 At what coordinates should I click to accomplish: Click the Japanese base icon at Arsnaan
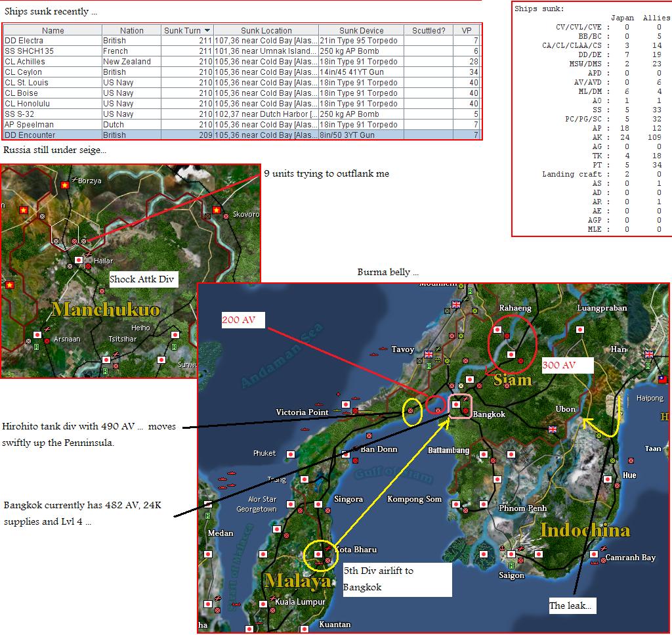(37, 334)
